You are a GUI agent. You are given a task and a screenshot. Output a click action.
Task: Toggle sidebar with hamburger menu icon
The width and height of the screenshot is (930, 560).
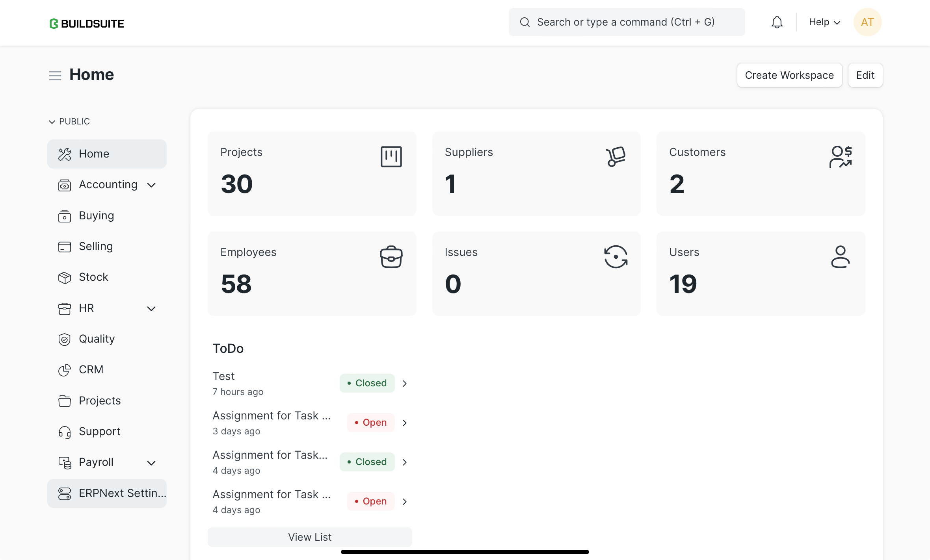click(x=55, y=75)
